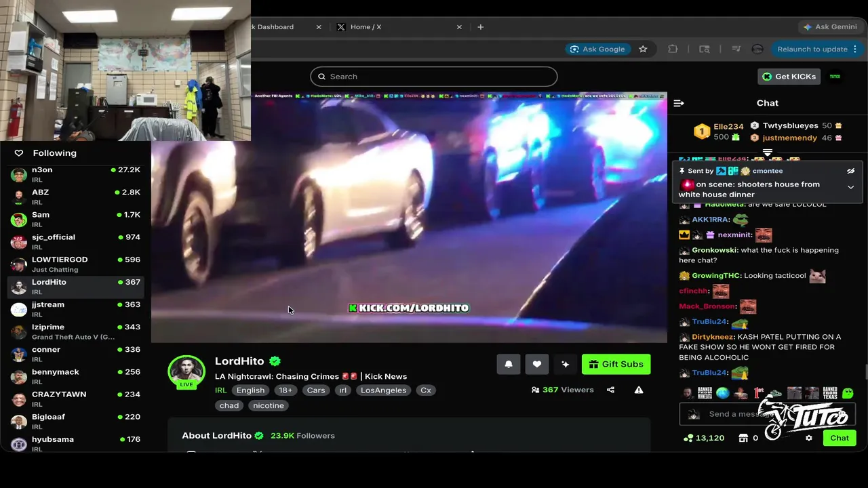Click the green Chat send button

840,438
